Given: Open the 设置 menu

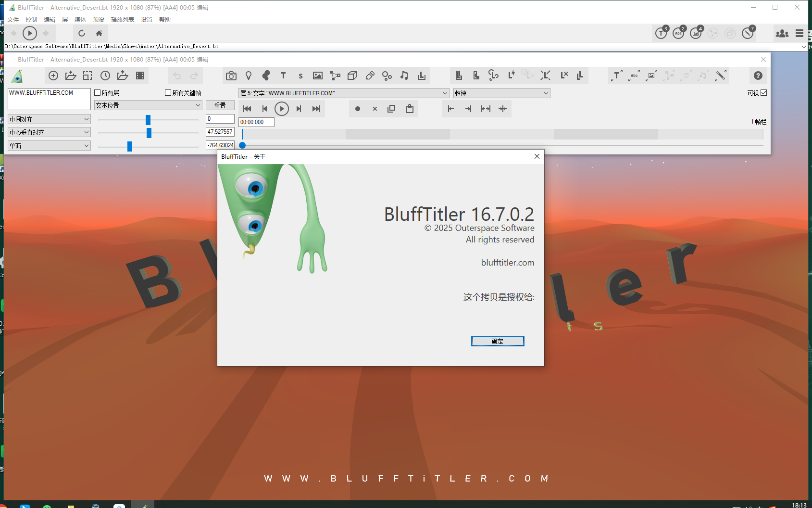Looking at the screenshot, I should (x=147, y=20).
